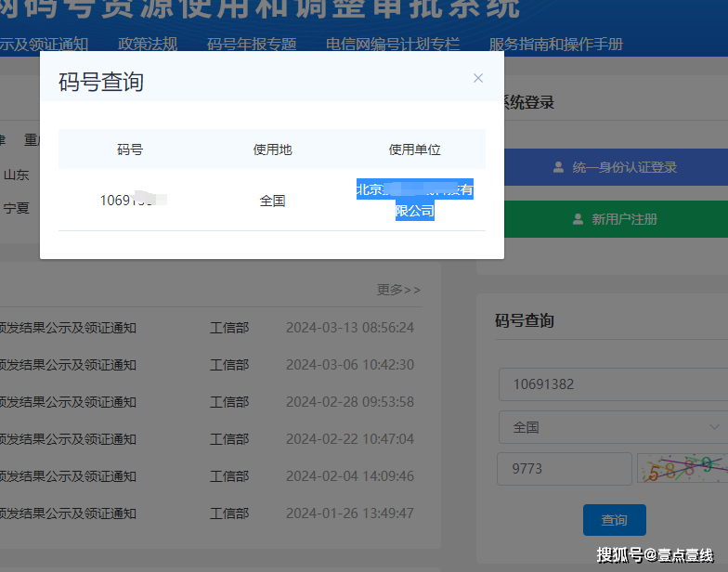
Task: Click the blue 查询 button
Action: pos(615,520)
